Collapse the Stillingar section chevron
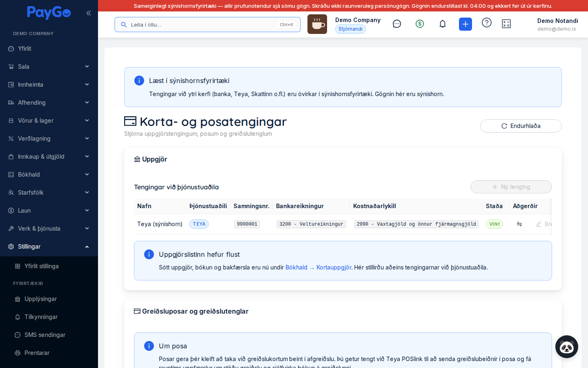The height and width of the screenshot is (368, 588). click(87, 247)
